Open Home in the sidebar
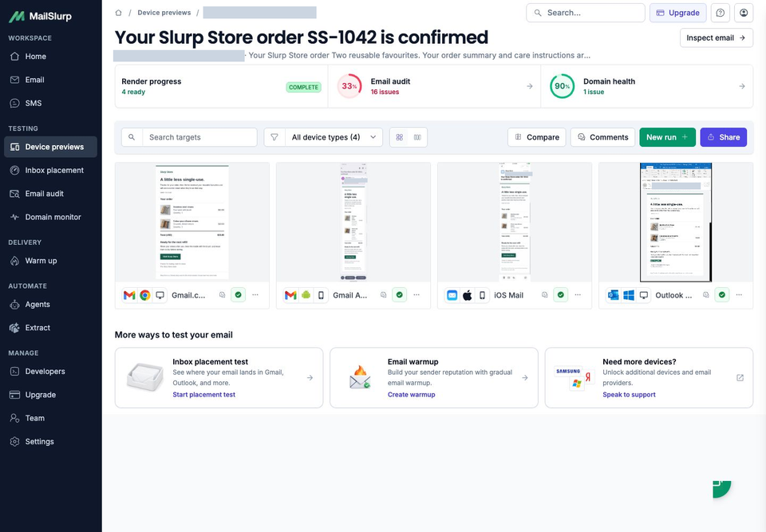This screenshot has height=532, width=766. click(51, 56)
